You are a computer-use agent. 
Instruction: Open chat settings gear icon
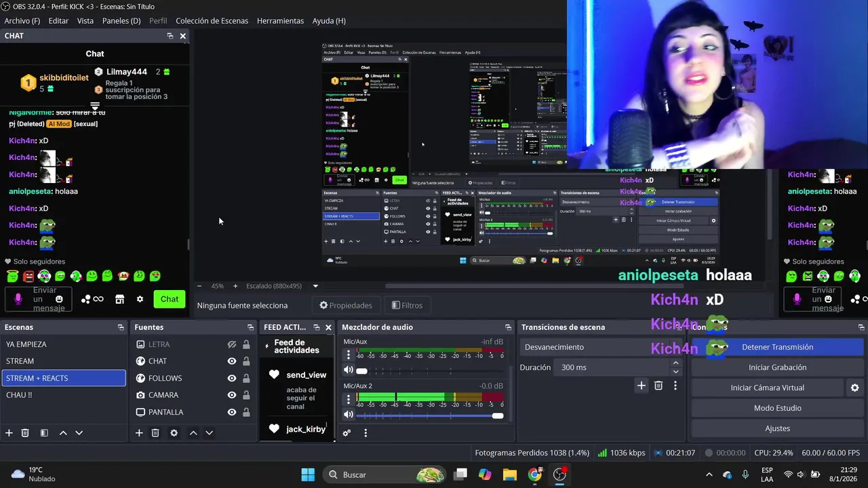140,300
